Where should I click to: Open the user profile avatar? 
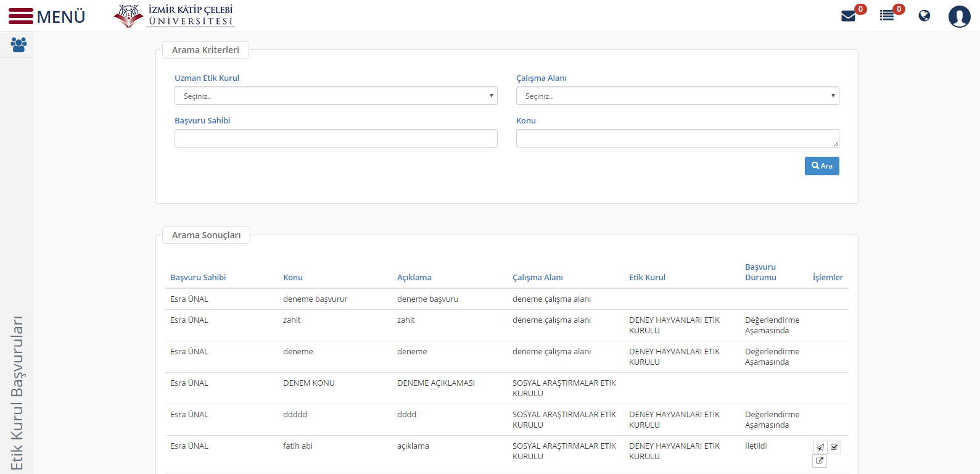(959, 16)
